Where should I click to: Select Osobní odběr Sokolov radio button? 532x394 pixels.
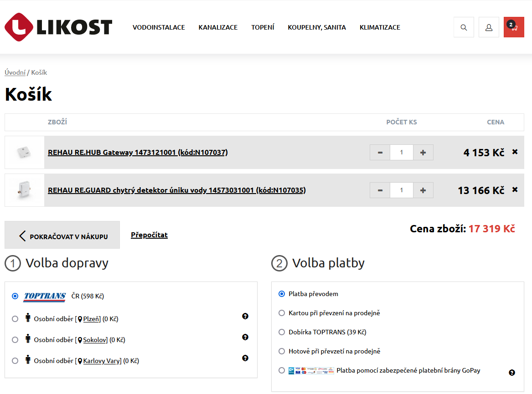pyautogui.click(x=15, y=340)
